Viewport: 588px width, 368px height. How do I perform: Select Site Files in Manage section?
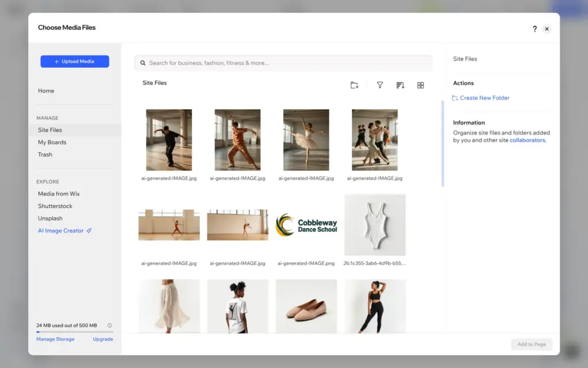[75, 130]
